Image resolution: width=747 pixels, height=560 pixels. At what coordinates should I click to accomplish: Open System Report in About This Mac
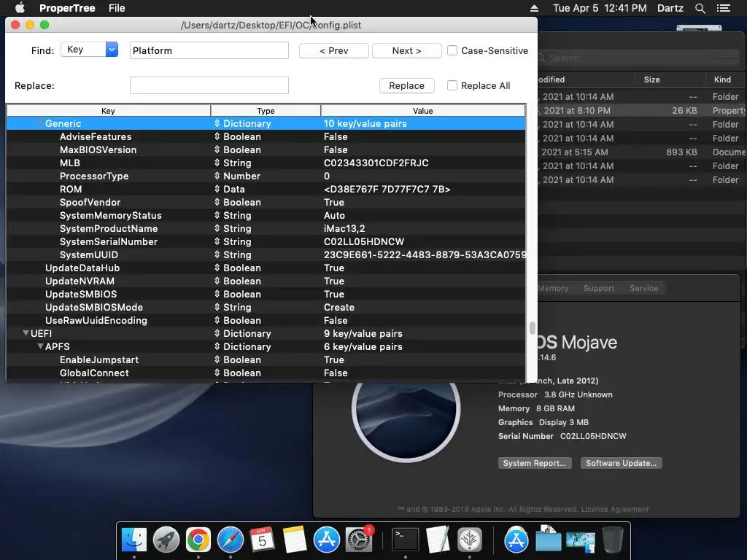pos(535,463)
